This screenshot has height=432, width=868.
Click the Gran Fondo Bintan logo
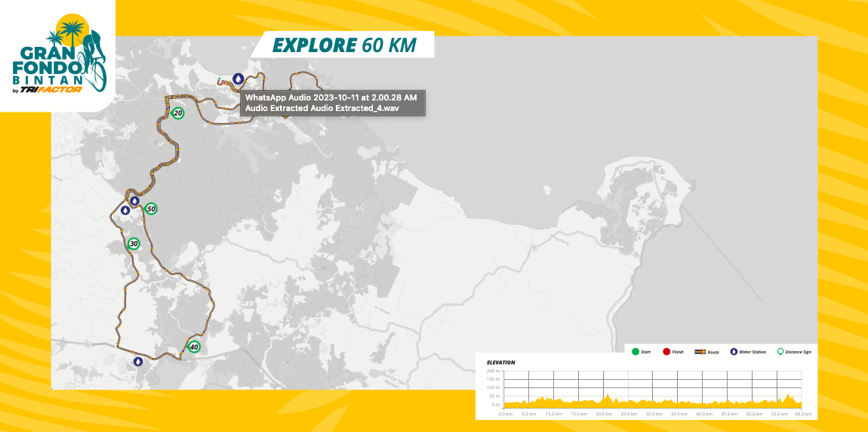(59, 56)
